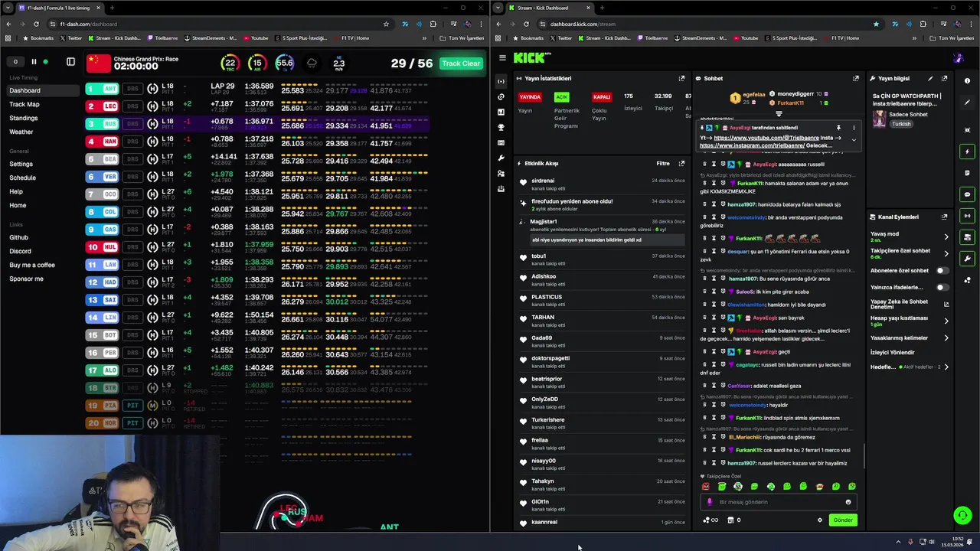Screen dimensions: 980x551
Task: Open Track Map in f1-dash sidebar
Action: tap(24, 104)
